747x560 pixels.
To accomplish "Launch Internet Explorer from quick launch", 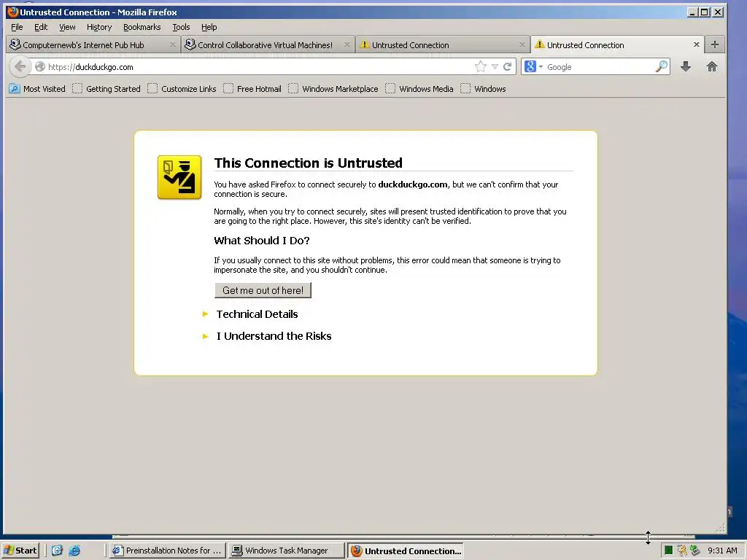I will [74, 551].
